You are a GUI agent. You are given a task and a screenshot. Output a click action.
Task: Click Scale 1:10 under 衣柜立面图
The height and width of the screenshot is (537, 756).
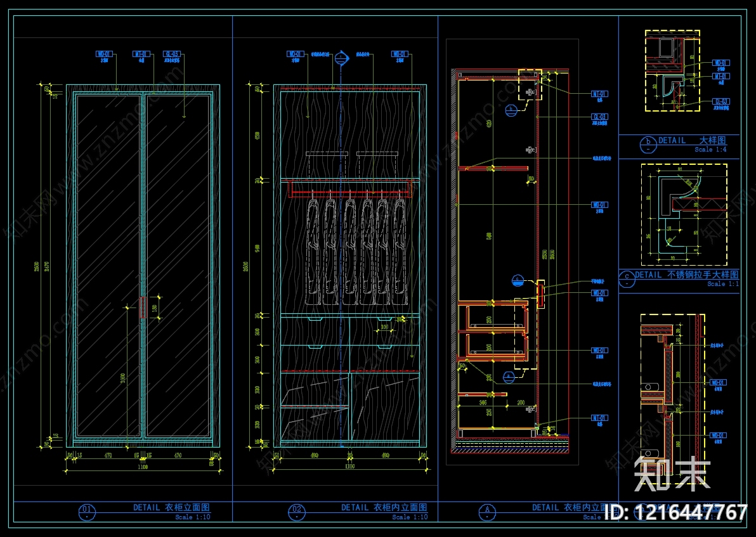pos(193,517)
